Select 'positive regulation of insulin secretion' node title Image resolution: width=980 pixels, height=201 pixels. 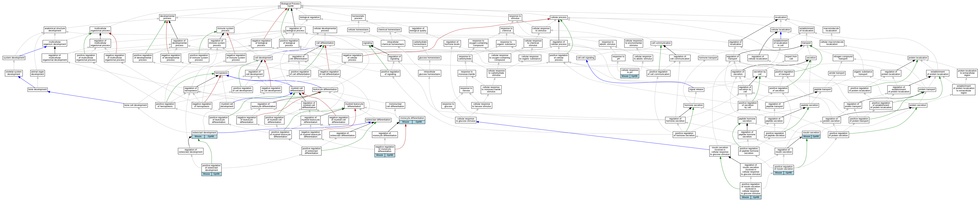784,168
